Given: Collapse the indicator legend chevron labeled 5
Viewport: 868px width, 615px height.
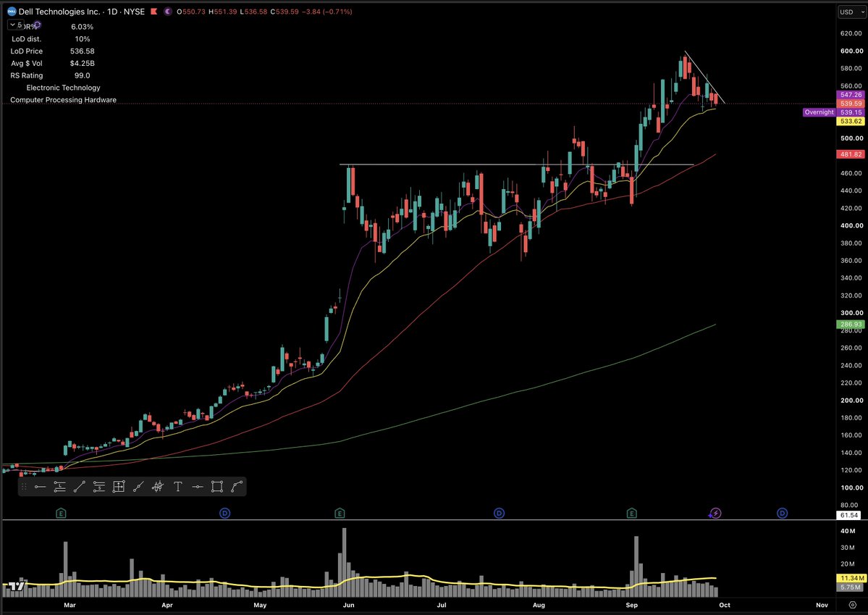Looking at the screenshot, I should pyautogui.click(x=15, y=25).
